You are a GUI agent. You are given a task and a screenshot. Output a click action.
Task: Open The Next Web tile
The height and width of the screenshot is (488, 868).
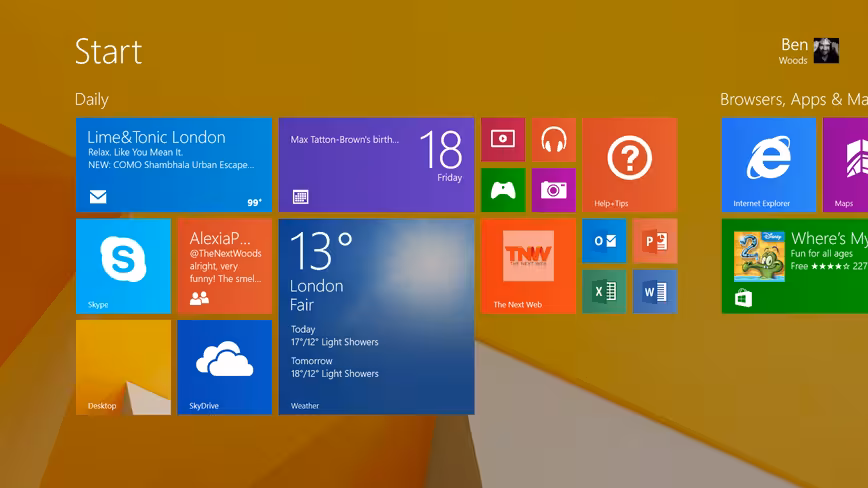pyautogui.click(x=528, y=266)
